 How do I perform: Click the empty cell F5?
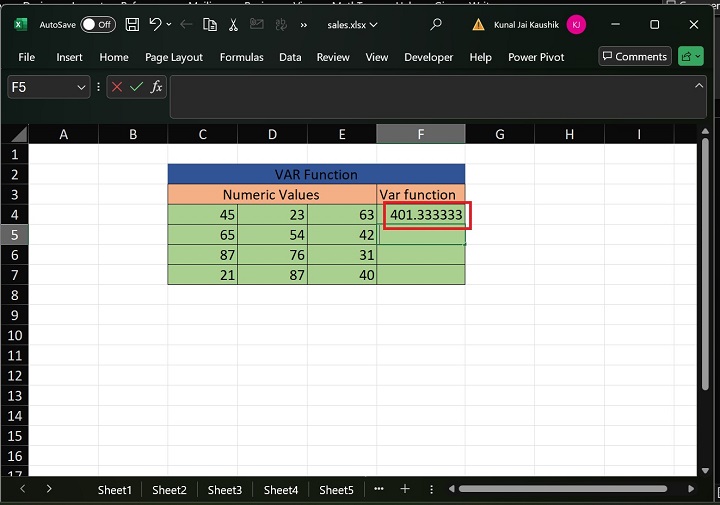click(x=421, y=235)
